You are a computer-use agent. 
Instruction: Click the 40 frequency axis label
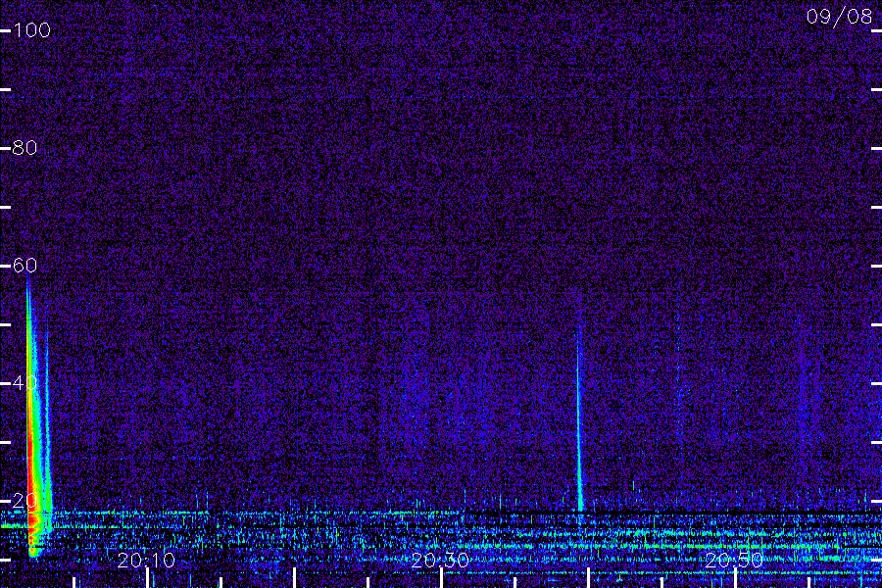[24, 382]
